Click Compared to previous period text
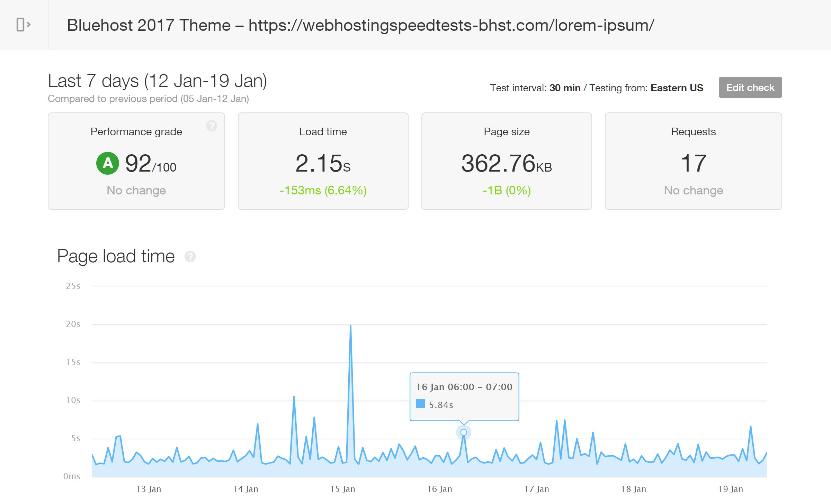Viewport: 831px width, 504px height. point(148,99)
